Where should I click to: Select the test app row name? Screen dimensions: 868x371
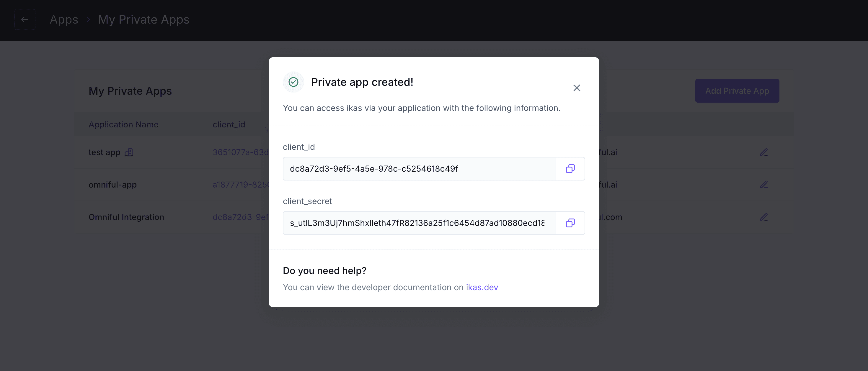(104, 152)
